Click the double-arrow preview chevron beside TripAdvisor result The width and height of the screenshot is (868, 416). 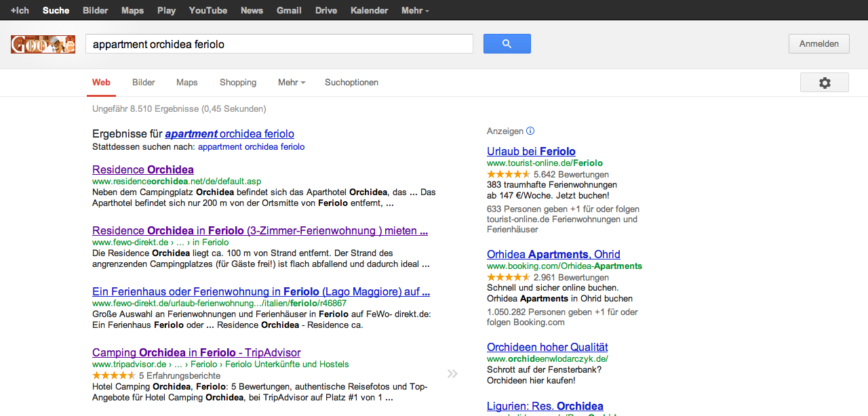pyautogui.click(x=452, y=373)
